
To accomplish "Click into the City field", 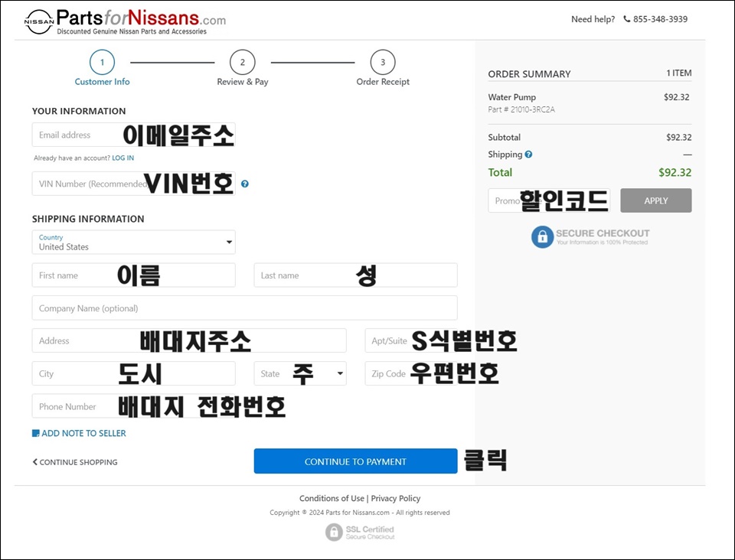I will (133, 373).
